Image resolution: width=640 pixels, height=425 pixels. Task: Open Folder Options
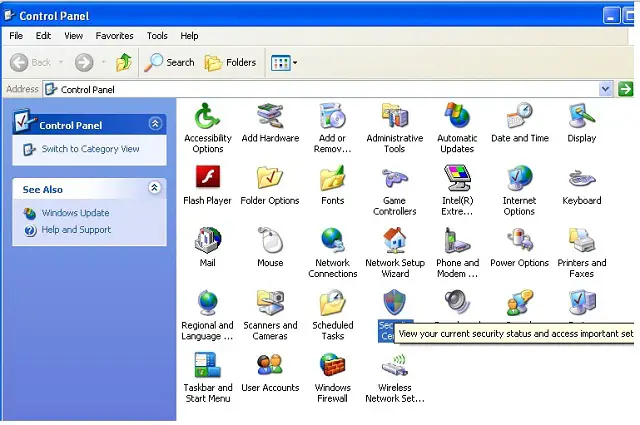click(x=270, y=185)
